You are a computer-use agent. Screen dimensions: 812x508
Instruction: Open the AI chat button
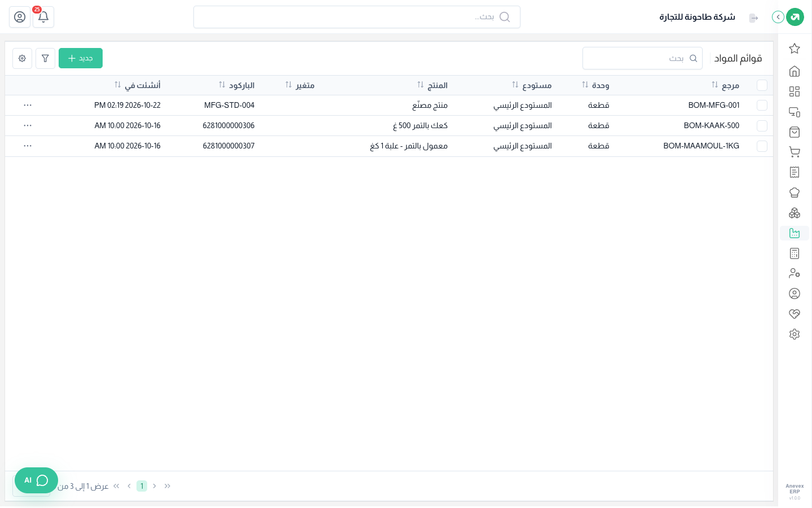coord(36,480)
